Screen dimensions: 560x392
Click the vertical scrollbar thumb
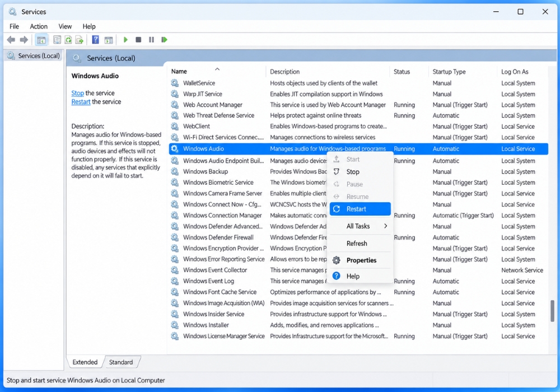click(552, 311)
